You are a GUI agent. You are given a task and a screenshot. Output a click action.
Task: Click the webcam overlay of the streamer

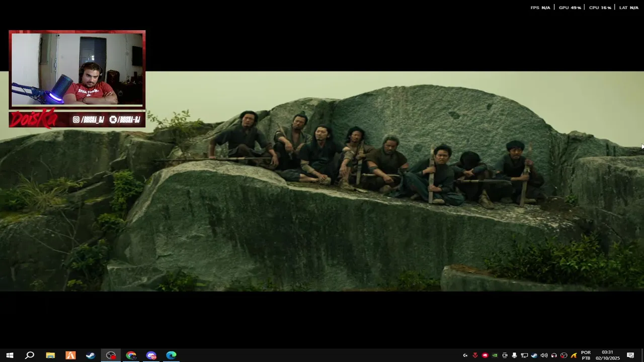coord(77,69)
